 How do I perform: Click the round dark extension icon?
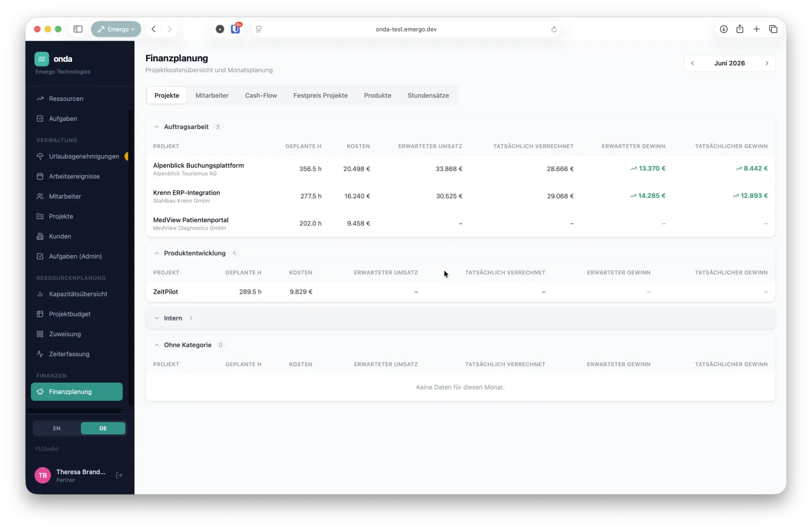220,29
